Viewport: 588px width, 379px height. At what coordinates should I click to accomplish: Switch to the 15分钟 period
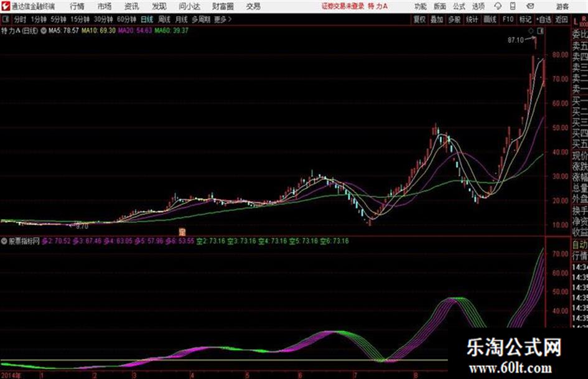pyautogui.click(x=80, y=19)
